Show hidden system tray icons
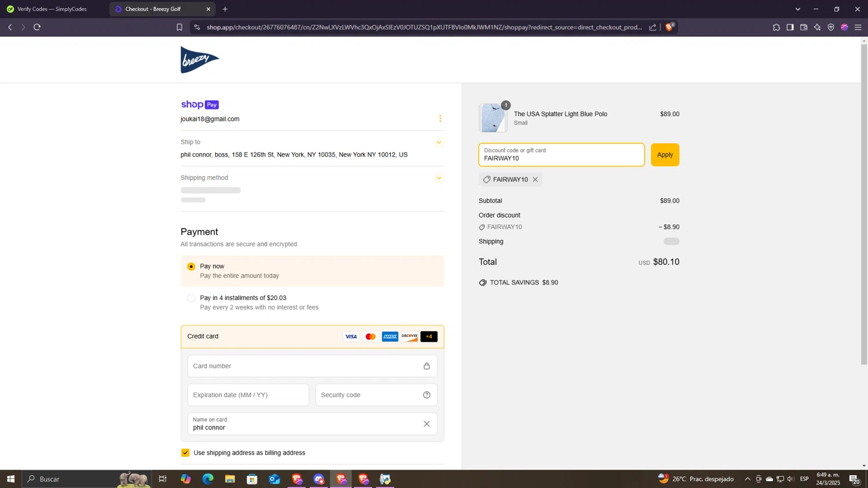 click(748, 479)
